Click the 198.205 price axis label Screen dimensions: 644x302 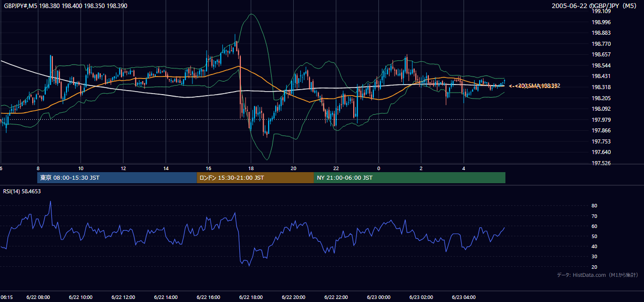point(601,98)
